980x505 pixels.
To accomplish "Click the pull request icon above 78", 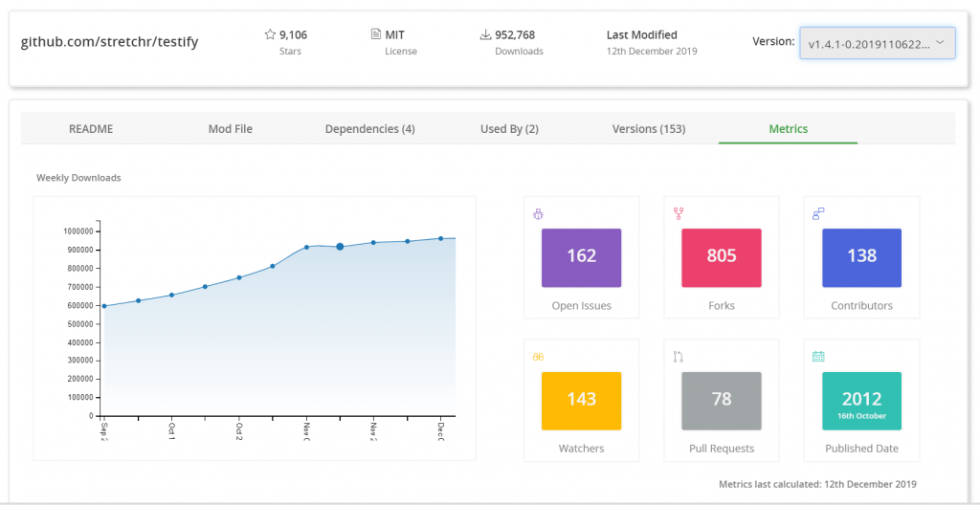I will point(679,357).
